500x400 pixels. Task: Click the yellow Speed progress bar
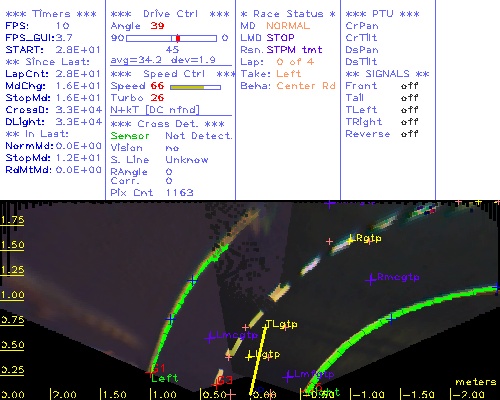coord(195,87)
